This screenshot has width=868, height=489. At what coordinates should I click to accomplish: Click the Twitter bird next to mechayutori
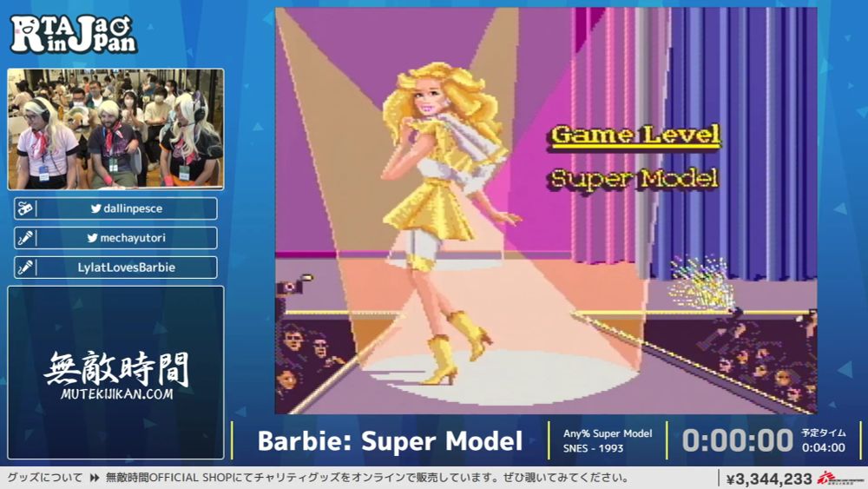(x=92, y=238)
